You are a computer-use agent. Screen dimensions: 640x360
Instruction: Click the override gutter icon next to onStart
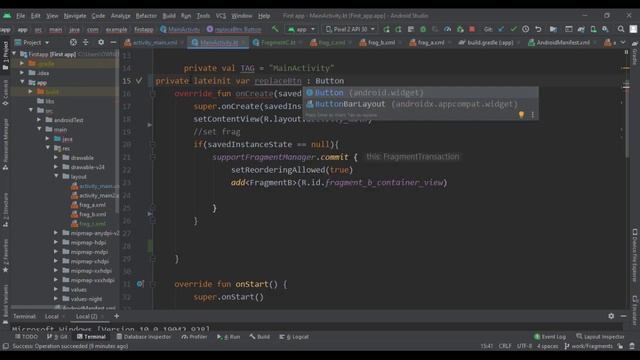coord(140,284)
